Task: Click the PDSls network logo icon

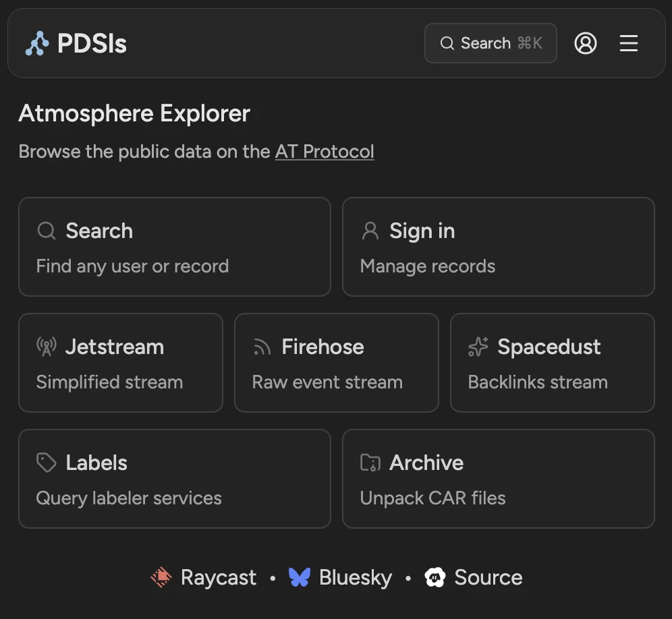Action: [x=37, y=44]
